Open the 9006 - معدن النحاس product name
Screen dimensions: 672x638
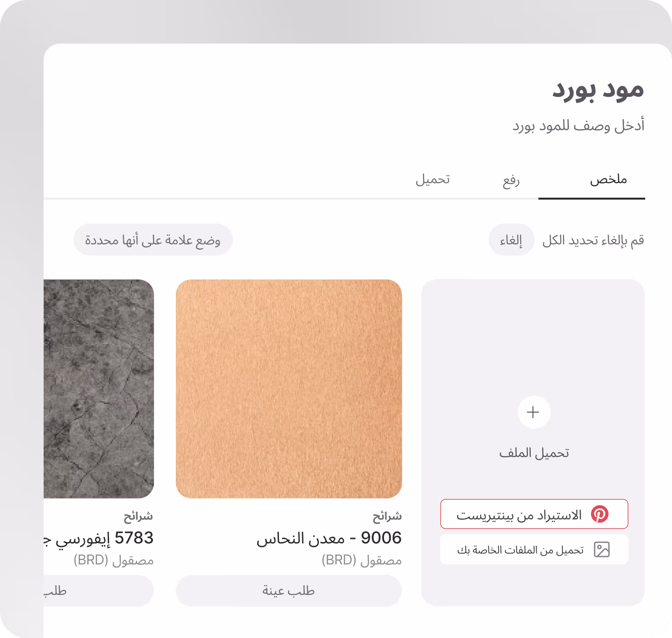[x=329, y=538]
